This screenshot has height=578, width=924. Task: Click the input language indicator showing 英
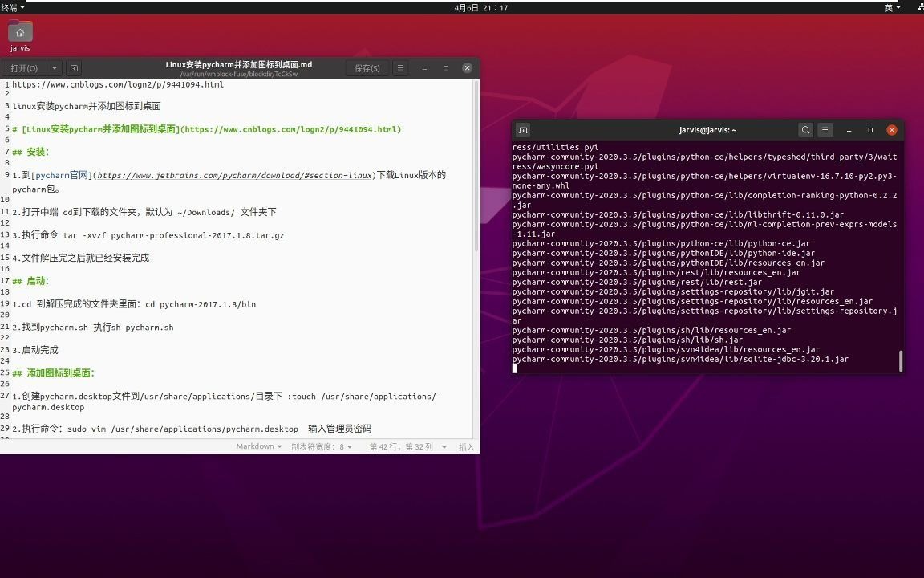890,7
